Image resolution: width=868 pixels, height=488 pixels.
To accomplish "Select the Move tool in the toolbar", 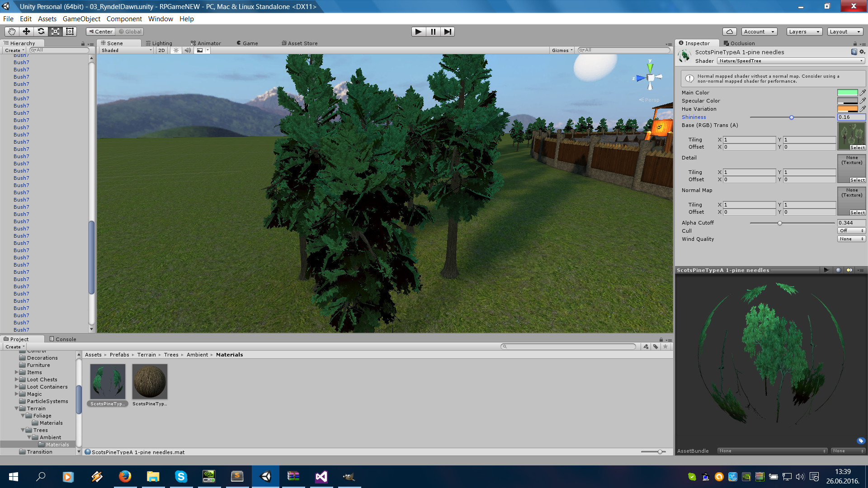I will coord(26,31).
